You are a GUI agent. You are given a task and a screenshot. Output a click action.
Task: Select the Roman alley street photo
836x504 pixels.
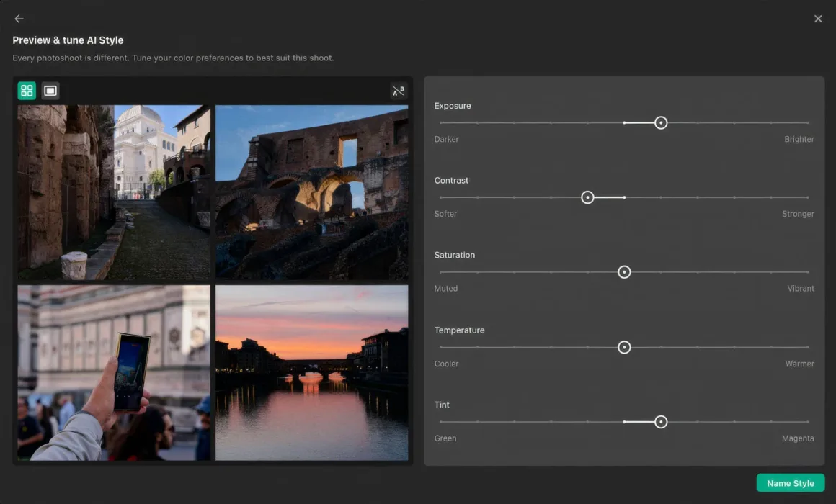pyautogui.click(x=114, y=192)
